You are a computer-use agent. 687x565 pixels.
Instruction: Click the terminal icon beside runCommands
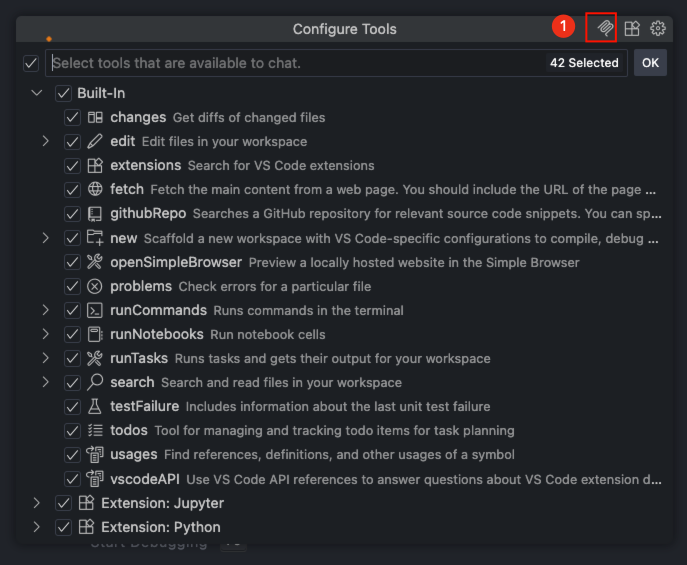tap(96, 310)
